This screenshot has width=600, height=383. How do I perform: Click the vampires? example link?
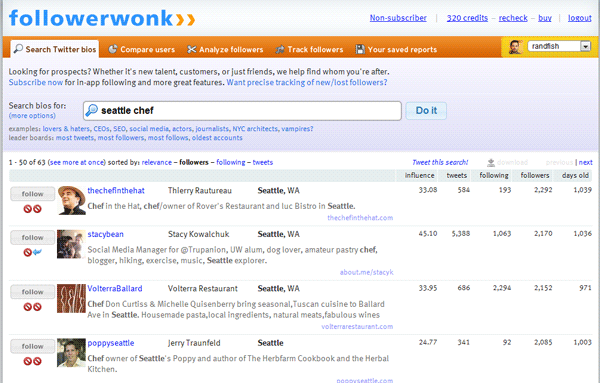coord(297,129)
